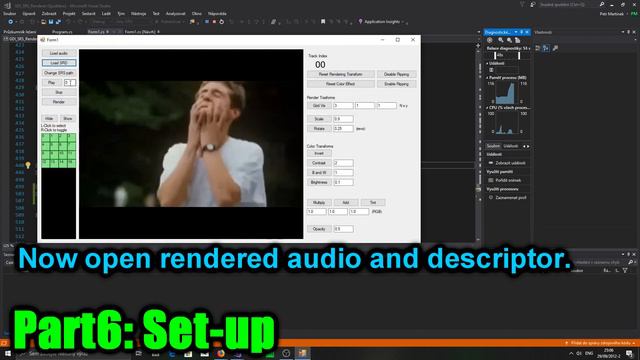Start playback with the Play button
The image size is (640, 360).
coord(51,82)
